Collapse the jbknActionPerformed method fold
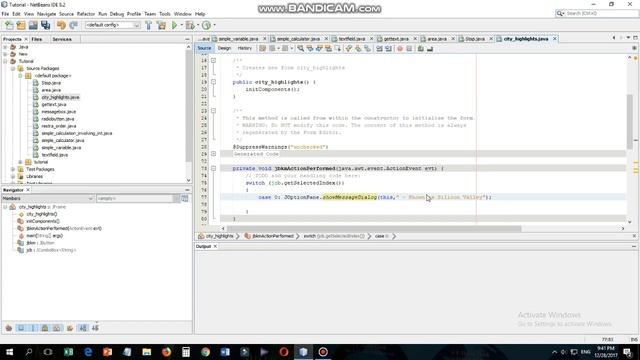 tap(213, 168)
